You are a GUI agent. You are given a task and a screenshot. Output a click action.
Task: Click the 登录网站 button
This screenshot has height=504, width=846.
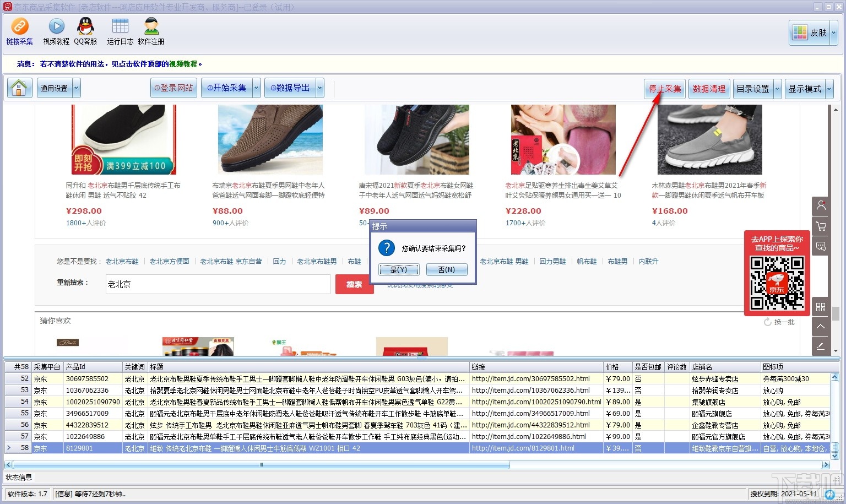pyautogui.click(x=173, y=88)
